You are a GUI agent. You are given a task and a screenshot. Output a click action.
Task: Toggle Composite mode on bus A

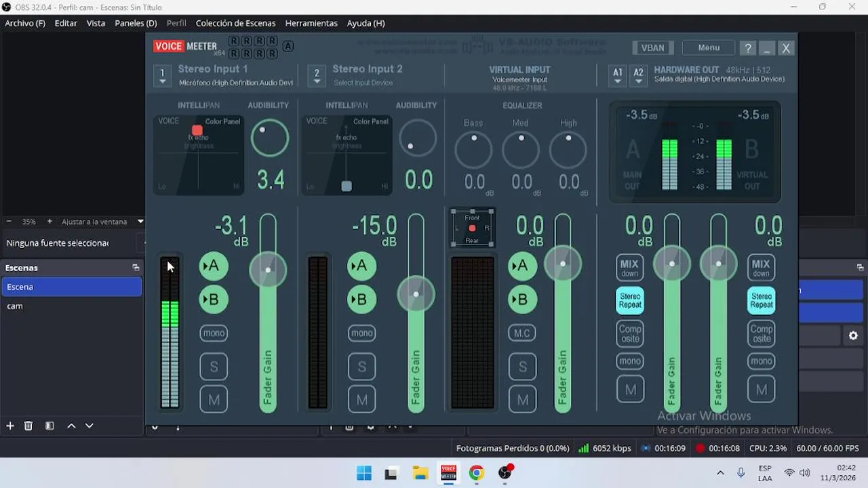click(630, 333)
